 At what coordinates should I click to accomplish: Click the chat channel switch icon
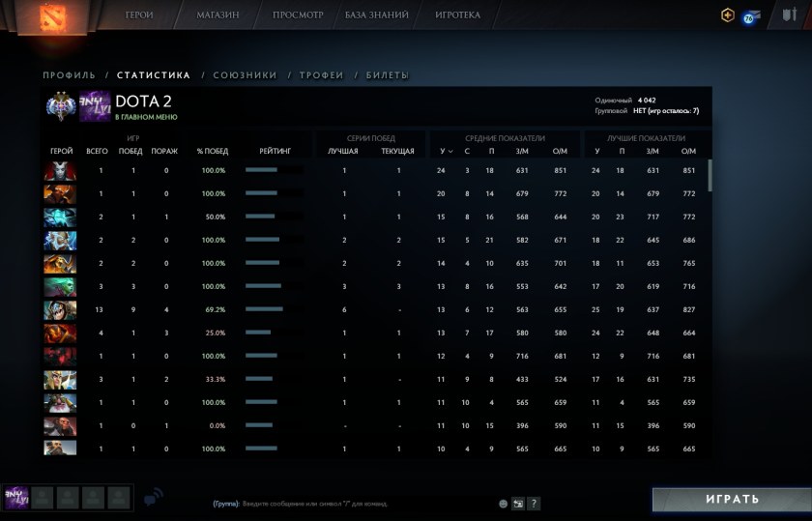518,504
